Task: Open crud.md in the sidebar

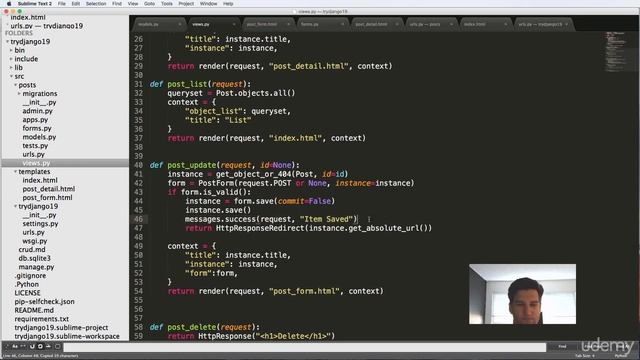Action: 32,249
